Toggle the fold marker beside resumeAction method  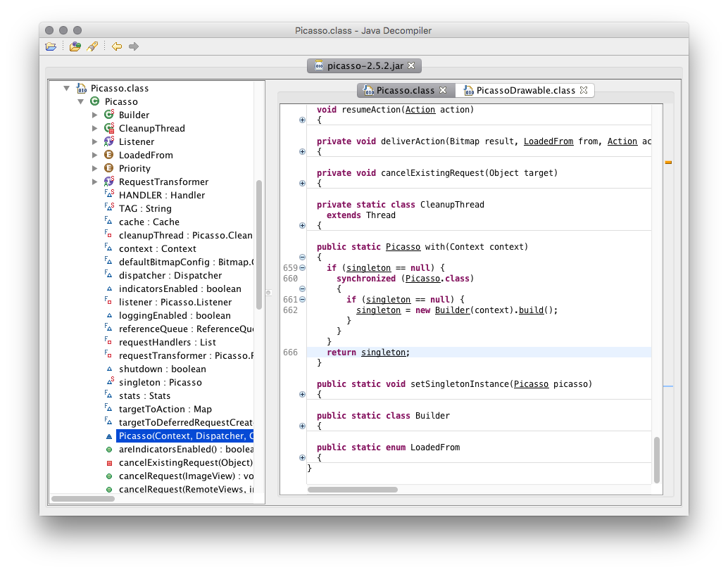(x=302, y=120)
